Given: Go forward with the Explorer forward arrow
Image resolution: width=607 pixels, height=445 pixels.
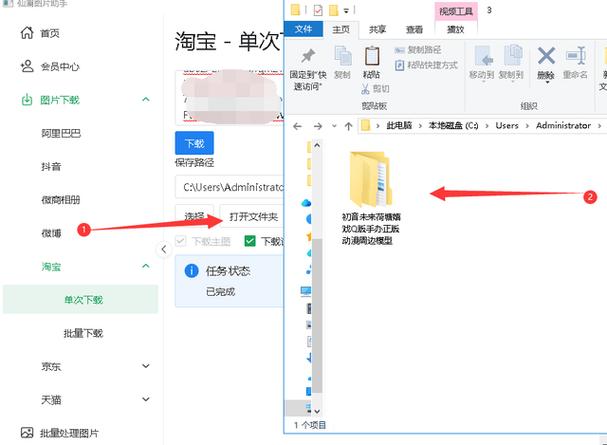Looking at the screenshot, I should click(x=318, y=126).
